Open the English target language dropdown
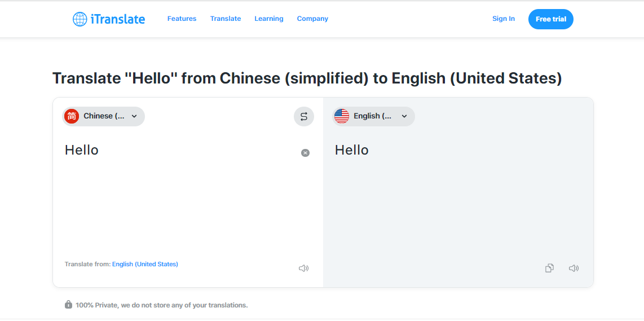 coord(374,116)
